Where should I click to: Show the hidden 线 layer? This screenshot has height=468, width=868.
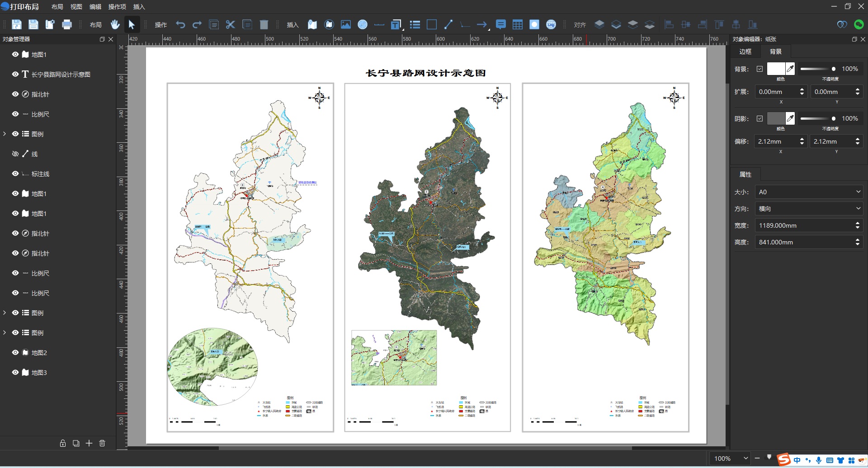tap(15, 154)
